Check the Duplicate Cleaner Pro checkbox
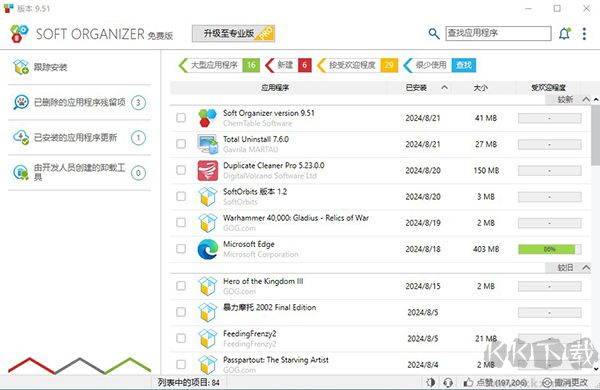 tap(181, 170)
